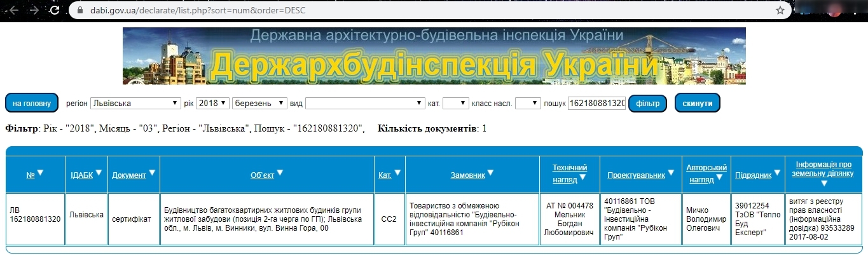868x258 pixels.
Task: Select the Товариство з обмеженою відповідальністю cell
Action: pos(472,219)
